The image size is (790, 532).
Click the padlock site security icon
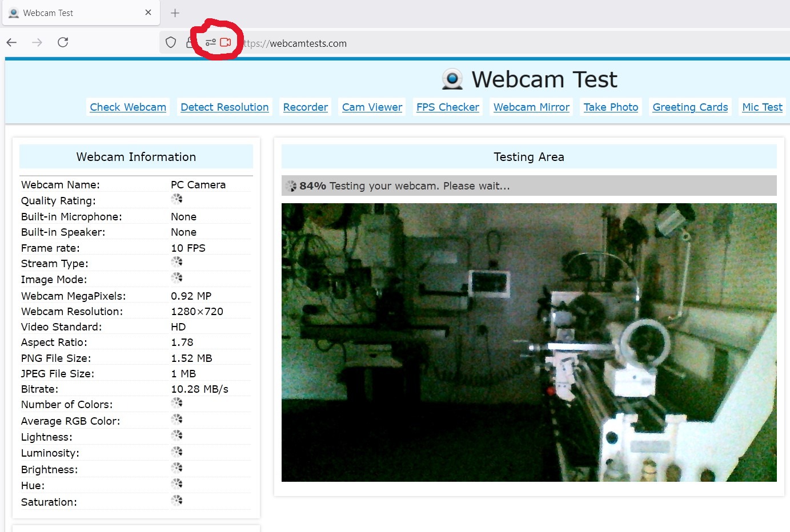click(190, 43)
